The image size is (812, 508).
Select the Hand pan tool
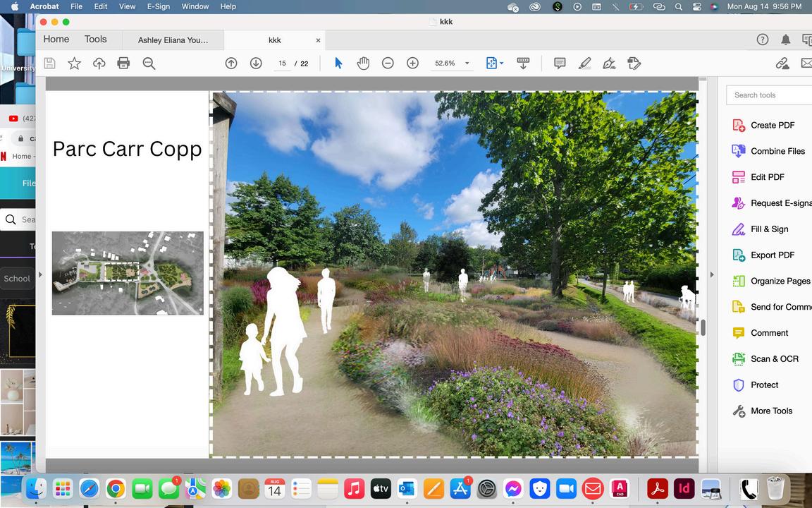coord(363,64)
